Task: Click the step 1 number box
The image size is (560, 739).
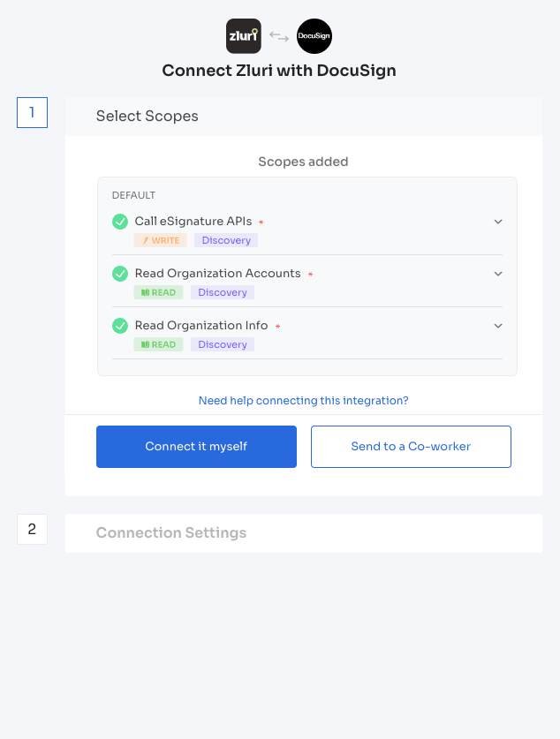Action: tap(32, 112)
